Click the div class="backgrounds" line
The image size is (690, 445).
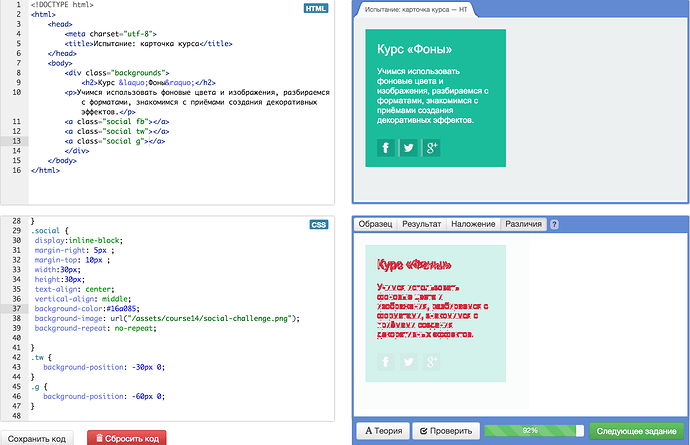tap(117, 73)
